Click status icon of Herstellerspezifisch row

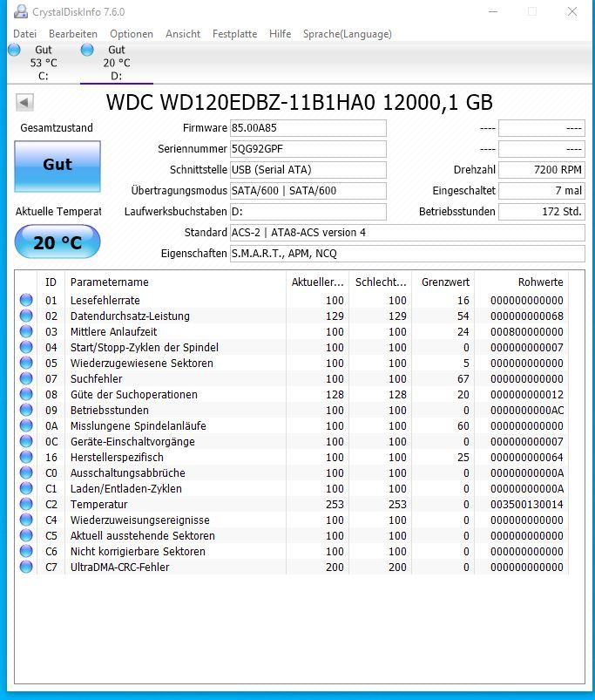[26, 457]
